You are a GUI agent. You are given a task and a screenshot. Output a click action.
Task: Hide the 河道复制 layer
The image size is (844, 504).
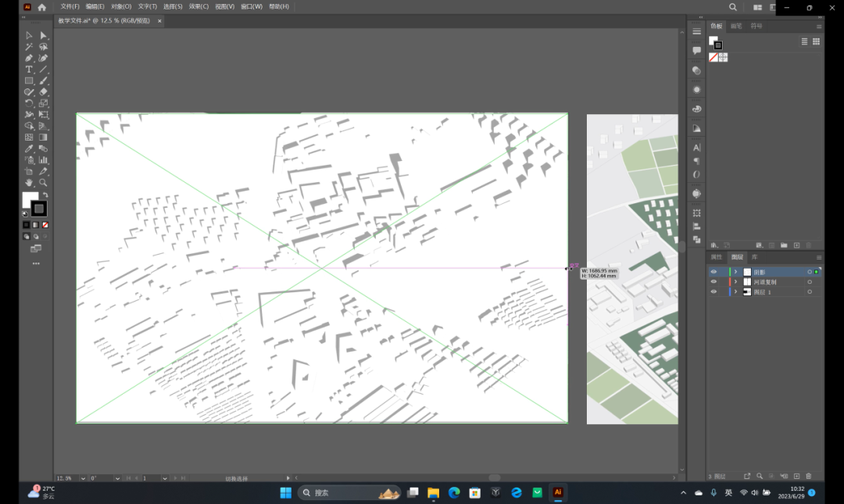(x=713, y=281)
